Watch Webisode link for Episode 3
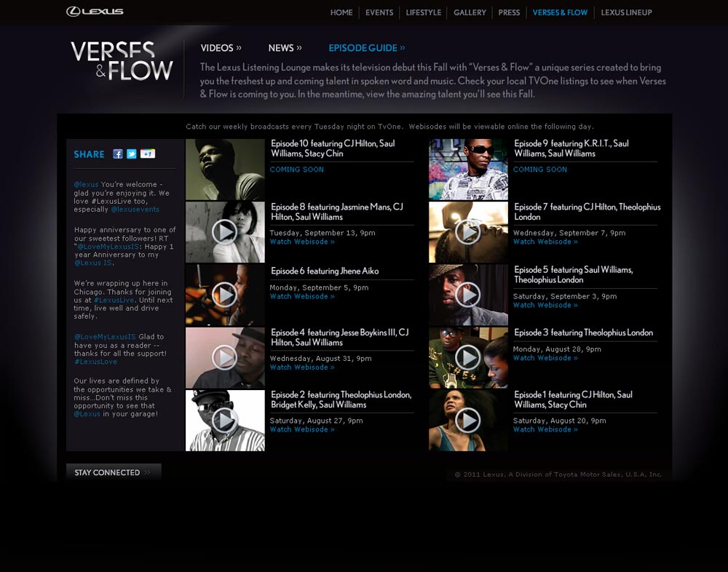This screenshot has width=728, height=572. (x=545, y=358)
